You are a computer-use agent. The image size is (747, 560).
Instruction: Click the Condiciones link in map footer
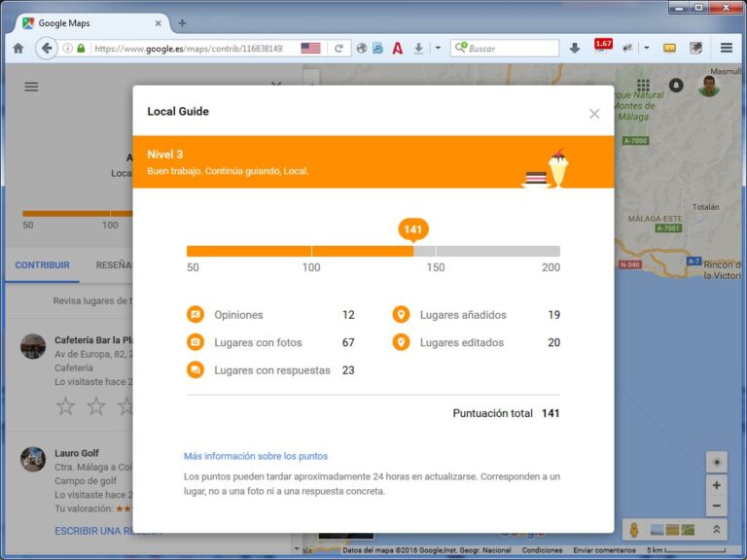click(542, 550)
